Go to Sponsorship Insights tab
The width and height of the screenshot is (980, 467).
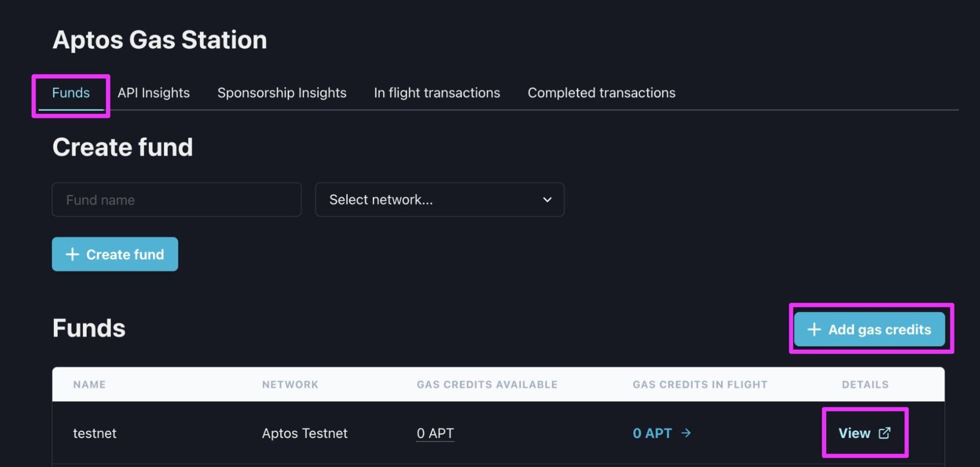(x=282, y=93)
